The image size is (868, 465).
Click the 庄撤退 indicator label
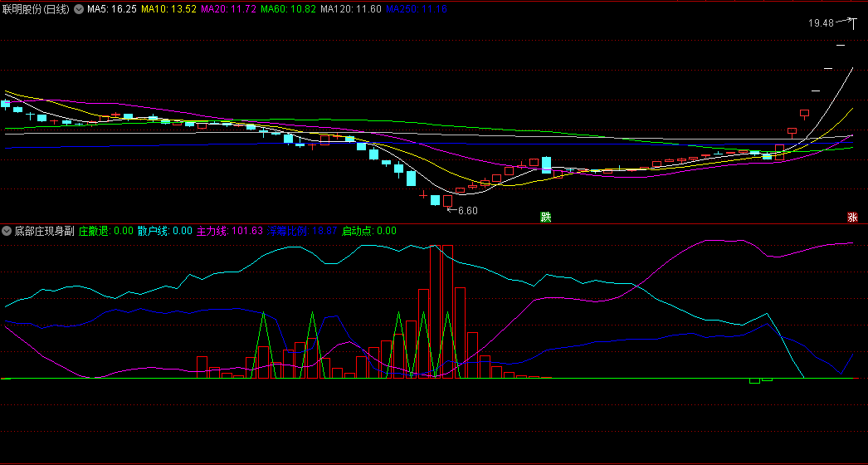pyautogui.click(x=105, y=231)
